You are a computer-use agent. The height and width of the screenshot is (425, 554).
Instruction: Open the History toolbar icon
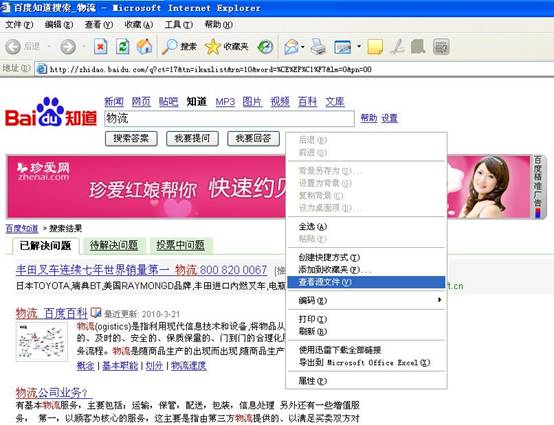pos(265,47)
